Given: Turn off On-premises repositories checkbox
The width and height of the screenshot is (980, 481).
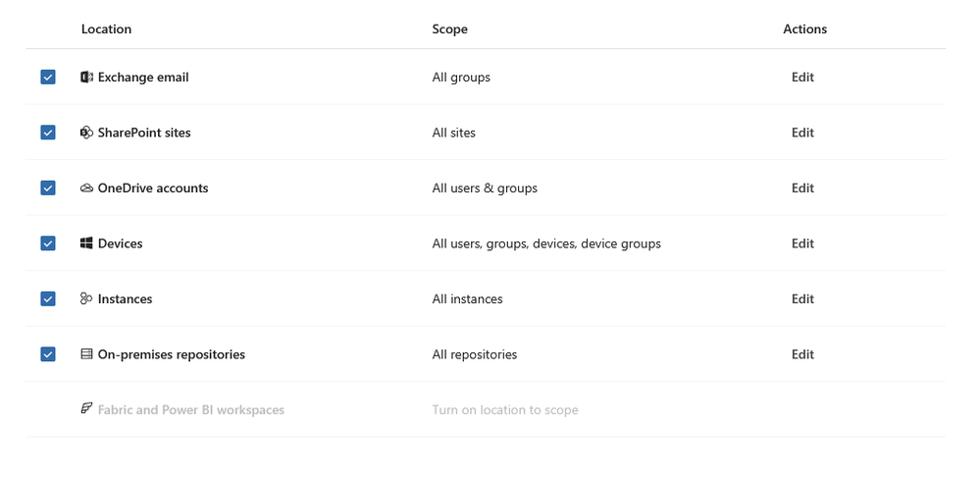Looking at the screenshot, I should (x=48, y=354).
